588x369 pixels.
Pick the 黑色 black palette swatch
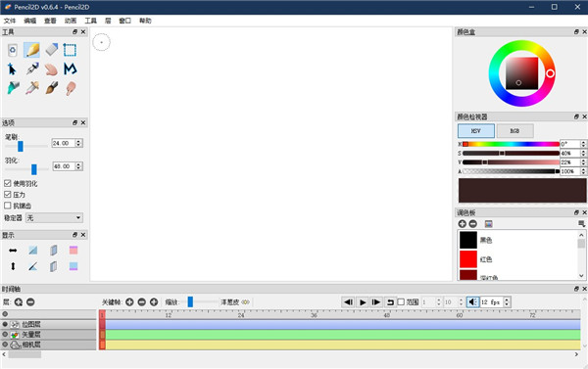(468, 240)
